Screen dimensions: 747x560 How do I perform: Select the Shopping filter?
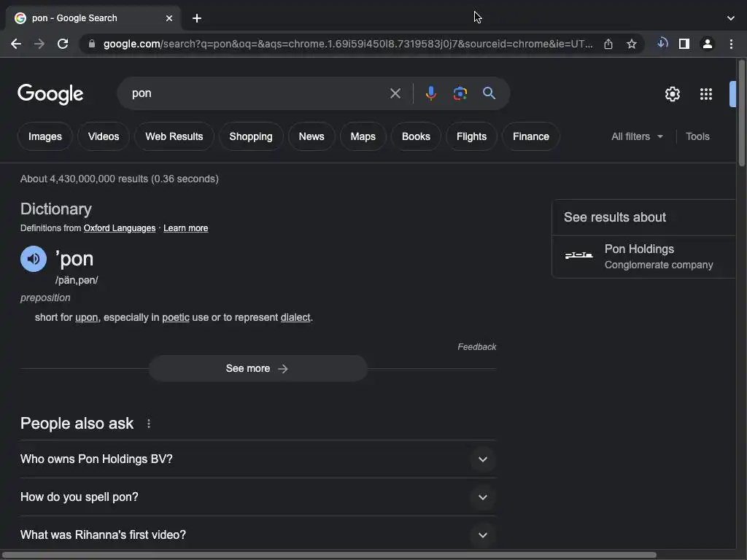point(251,136)
